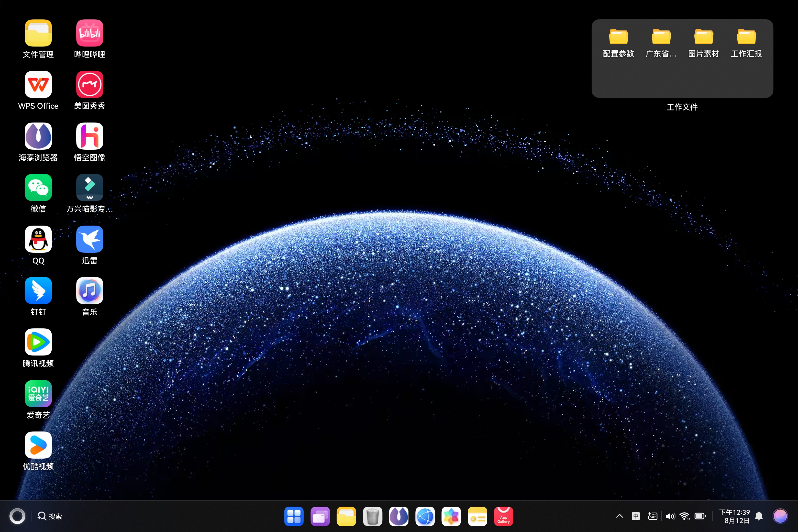This screenshot has height=532, width=798.
Task: Open the yellow file manager in the dock
Action: coord(346,516)
